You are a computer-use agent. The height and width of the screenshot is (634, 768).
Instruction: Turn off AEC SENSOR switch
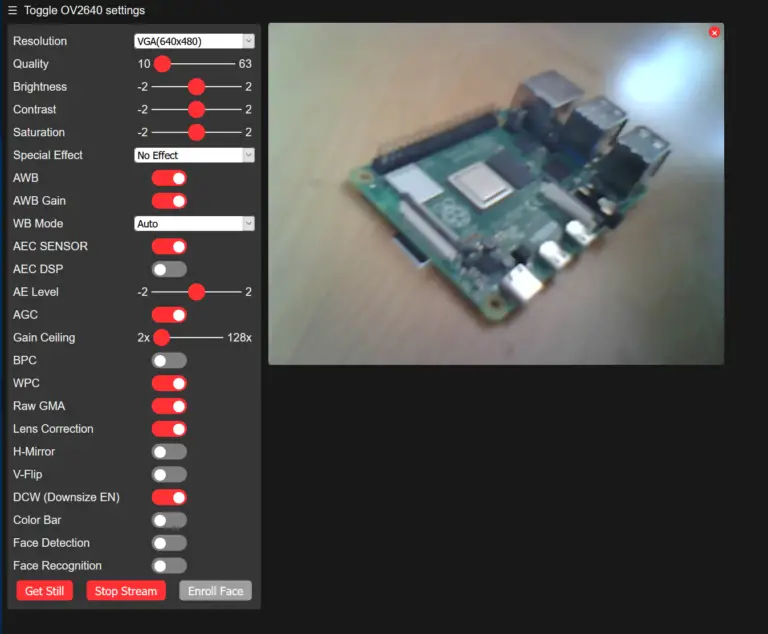[x=169, y=246]
